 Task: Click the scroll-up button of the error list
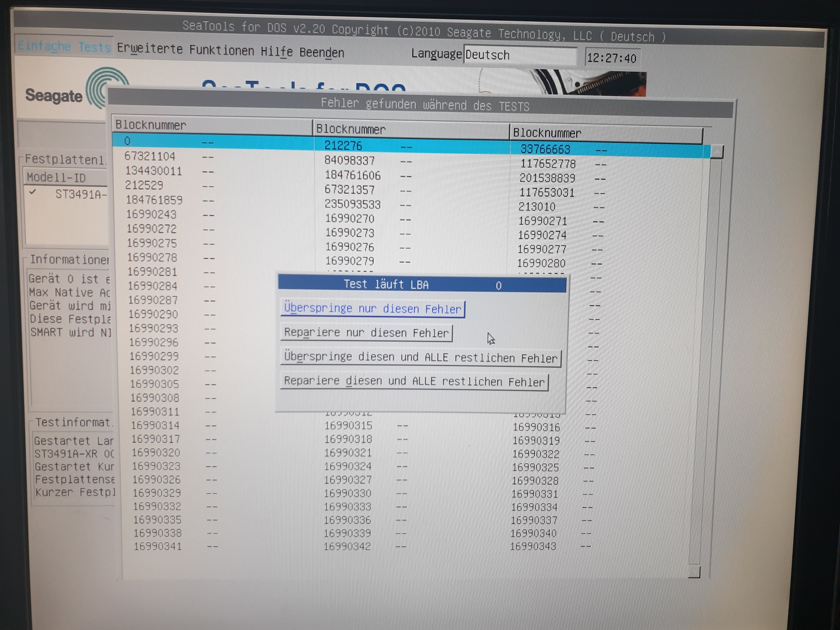717,152
